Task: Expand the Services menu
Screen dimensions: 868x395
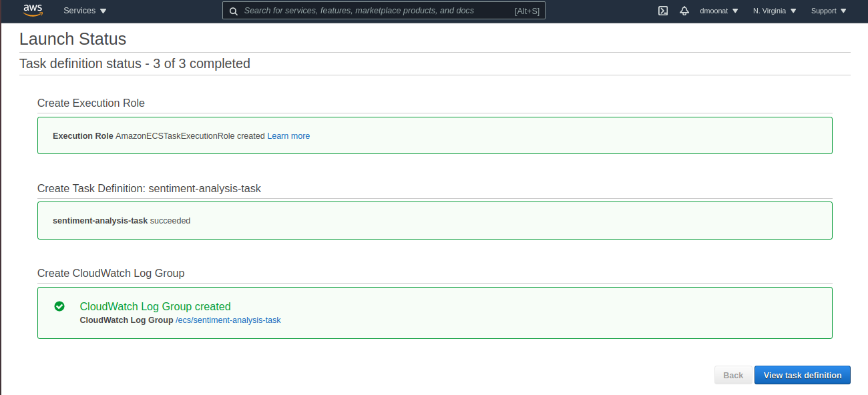Action: coord(85,11)
